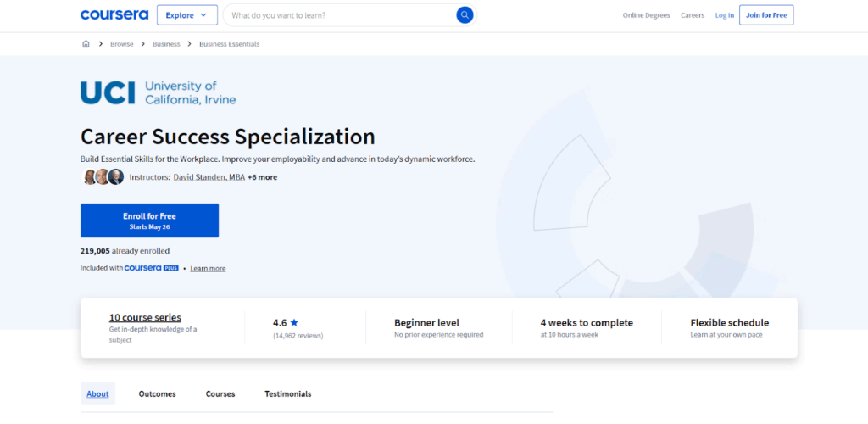Image resolution: width=868 pixels, height=424 pixels.
Task: Click the Join for Free button
Action: (766, 15)
